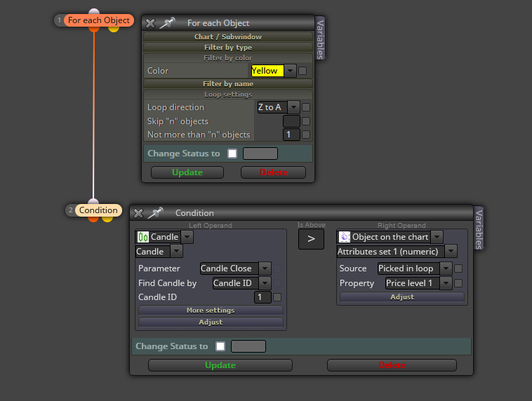This screenshot has height=401, width=532.
Task: Click the Skip "n" objects input field
Action: [291, 121]
